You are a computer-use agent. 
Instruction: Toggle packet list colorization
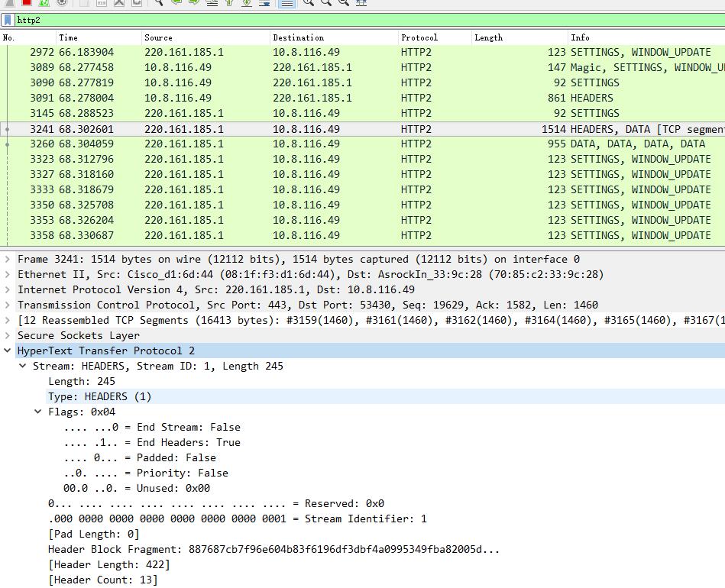pos(286,2)
